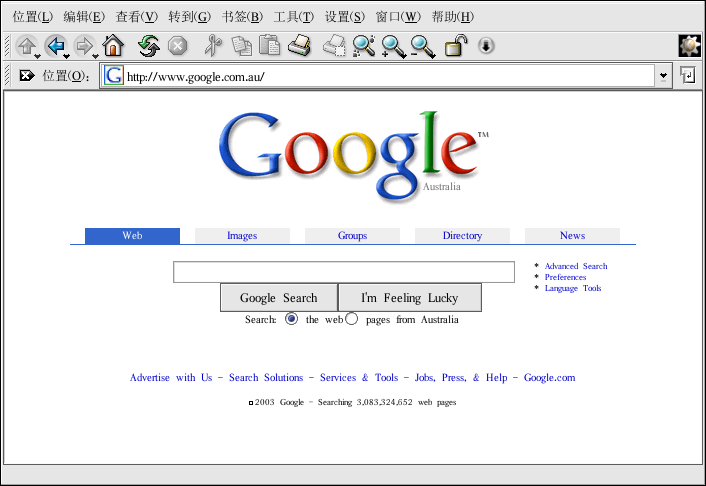The height and width of the screenshot is (486, 706).
Task: Open the 窗口(W) menu
Action: tap(398, 17)
